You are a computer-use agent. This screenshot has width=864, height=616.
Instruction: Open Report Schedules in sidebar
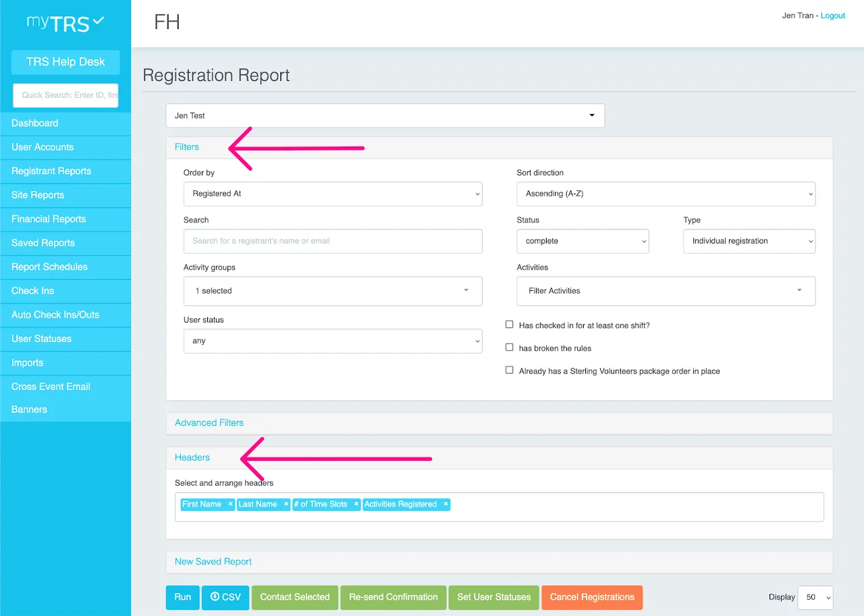click(65, 267)
